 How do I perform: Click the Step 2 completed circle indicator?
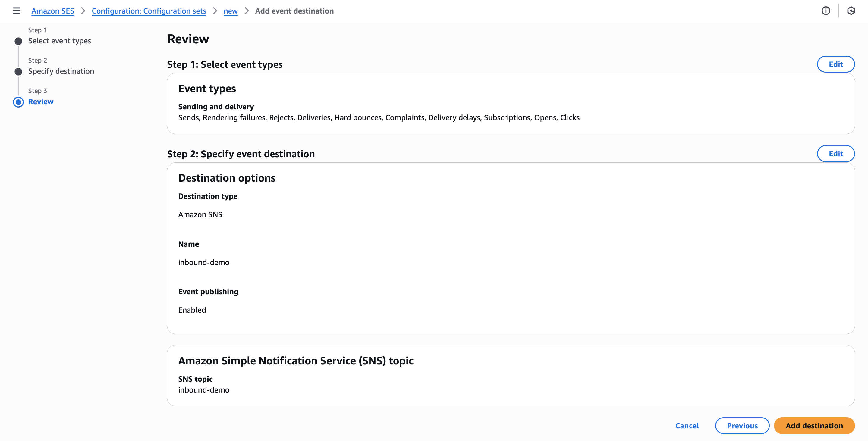point(18,71)
